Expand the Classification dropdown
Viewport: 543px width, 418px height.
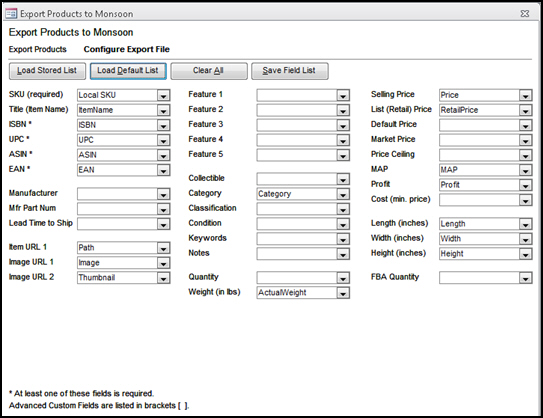[x=343, y=209]
